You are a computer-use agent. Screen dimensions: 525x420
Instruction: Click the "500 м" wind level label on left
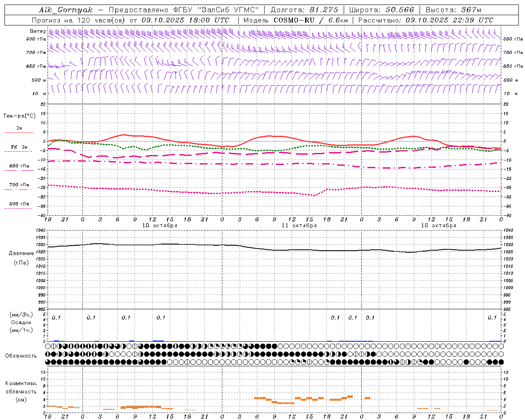(x=39, y=80)
